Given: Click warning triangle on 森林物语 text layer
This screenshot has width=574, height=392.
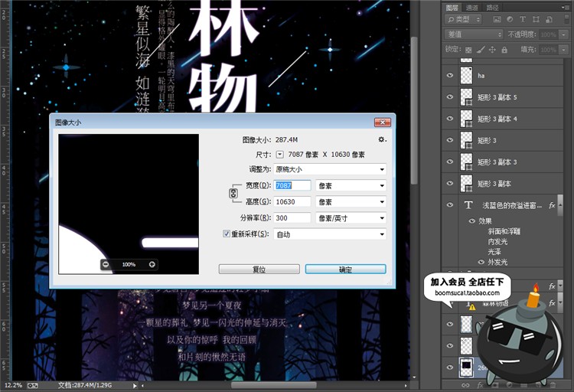Looking at the screenshot, I should pos(472,307).
